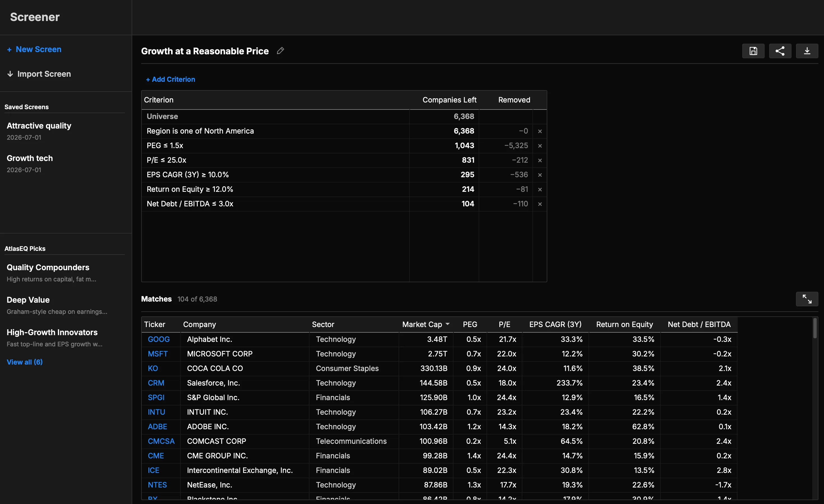Screen dimensions: 824x504
Task: Download the screen results via the download icon
Action: [807, 51]
